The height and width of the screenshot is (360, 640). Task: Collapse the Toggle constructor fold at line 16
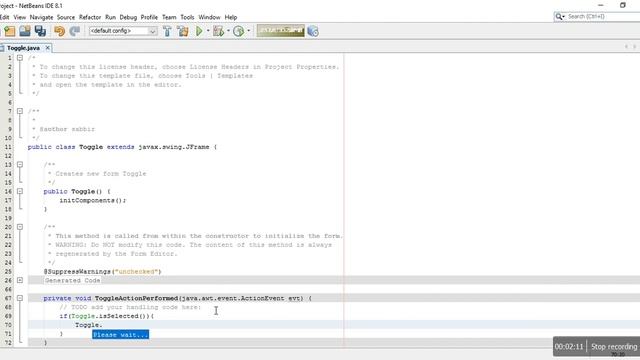[20, 191]
